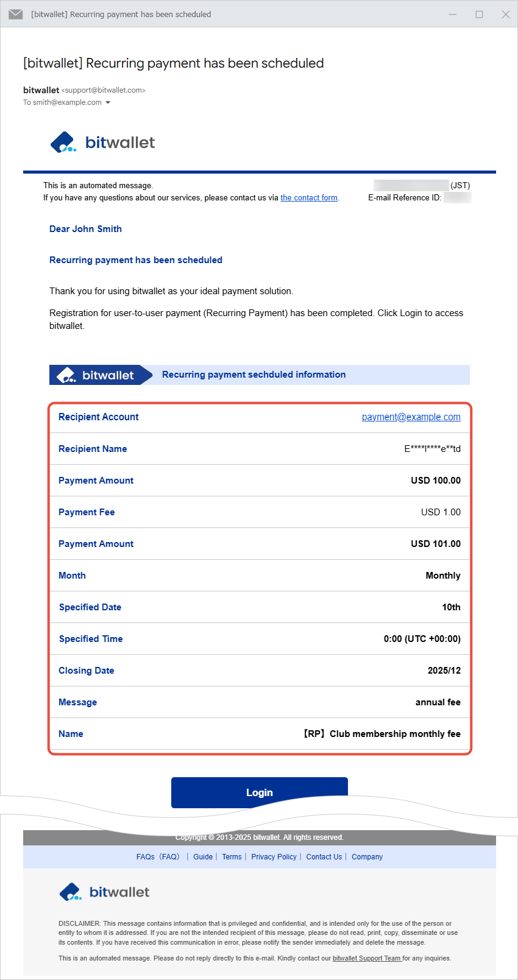The image size is (518, 980).
Task: Close the email window
Action: [505, 14]
